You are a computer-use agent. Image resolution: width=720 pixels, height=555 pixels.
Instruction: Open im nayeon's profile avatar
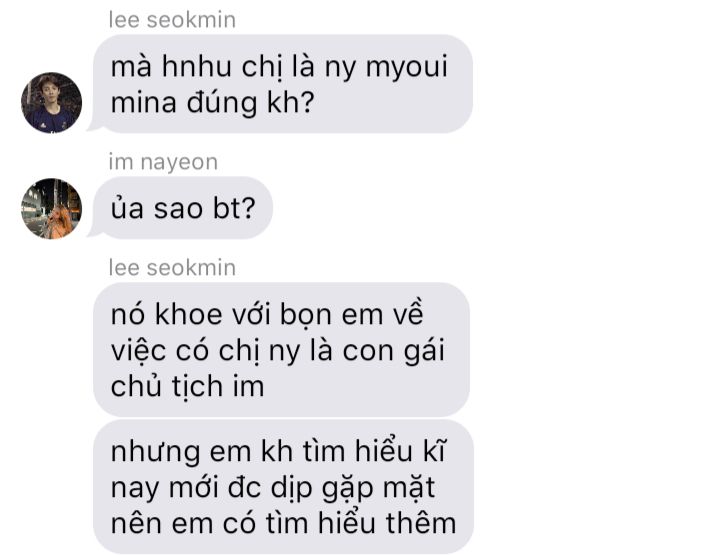(x=51, y=208)
